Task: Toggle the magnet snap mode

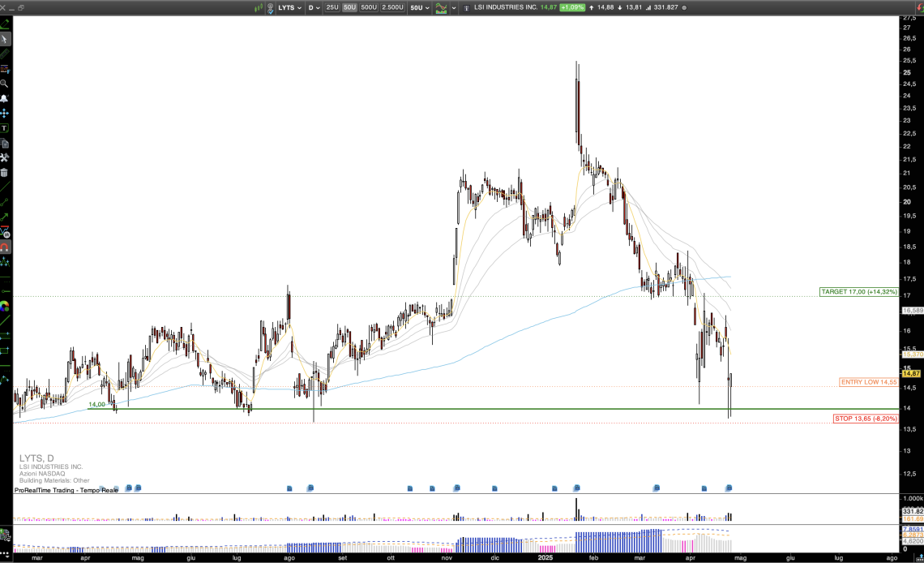Action: [5, 247]
